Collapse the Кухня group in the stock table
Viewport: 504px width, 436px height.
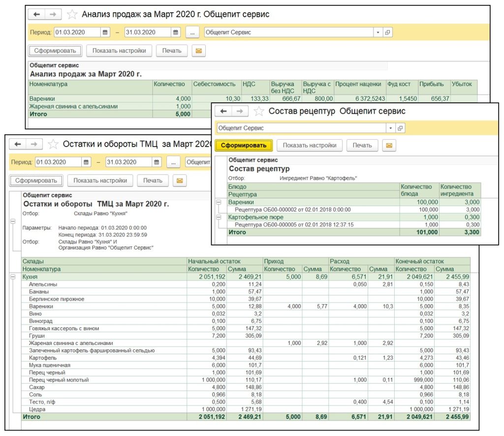click(13, 277)
